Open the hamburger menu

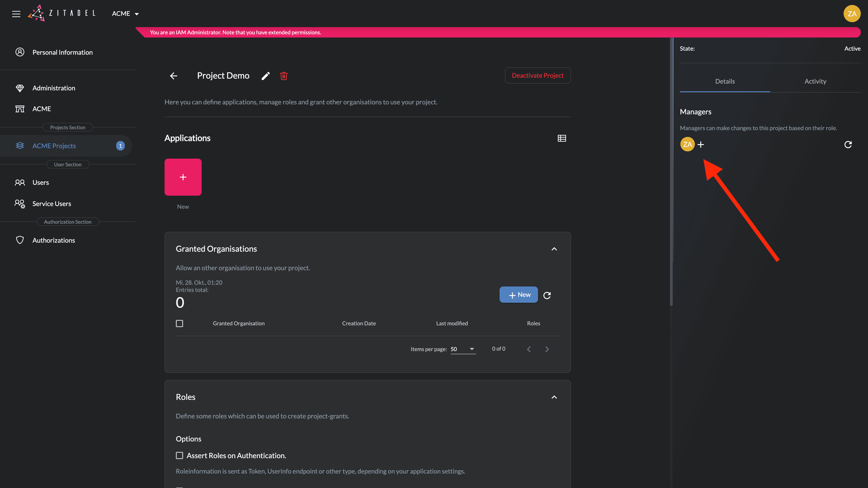pos(16,14)
